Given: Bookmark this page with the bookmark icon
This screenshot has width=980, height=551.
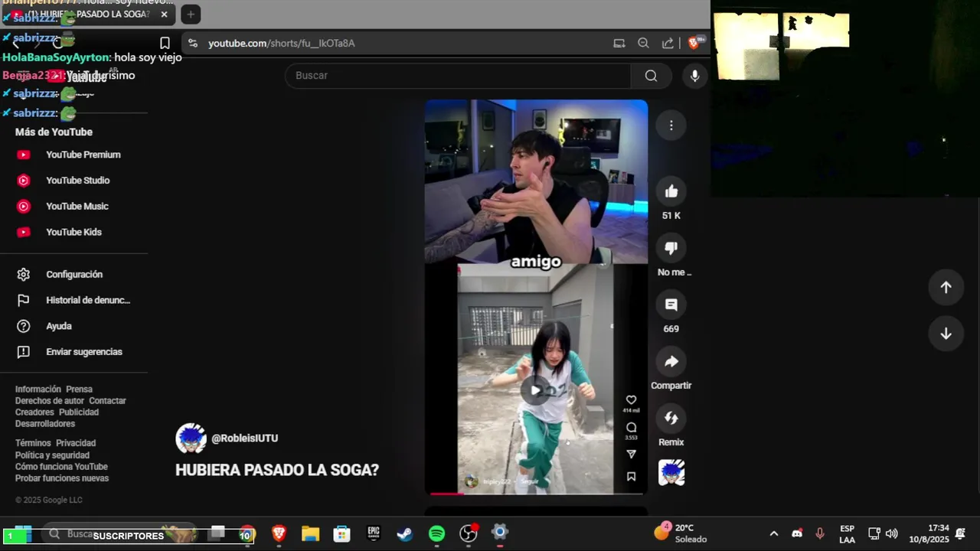Looking at the screenshot, I should 165,44.
